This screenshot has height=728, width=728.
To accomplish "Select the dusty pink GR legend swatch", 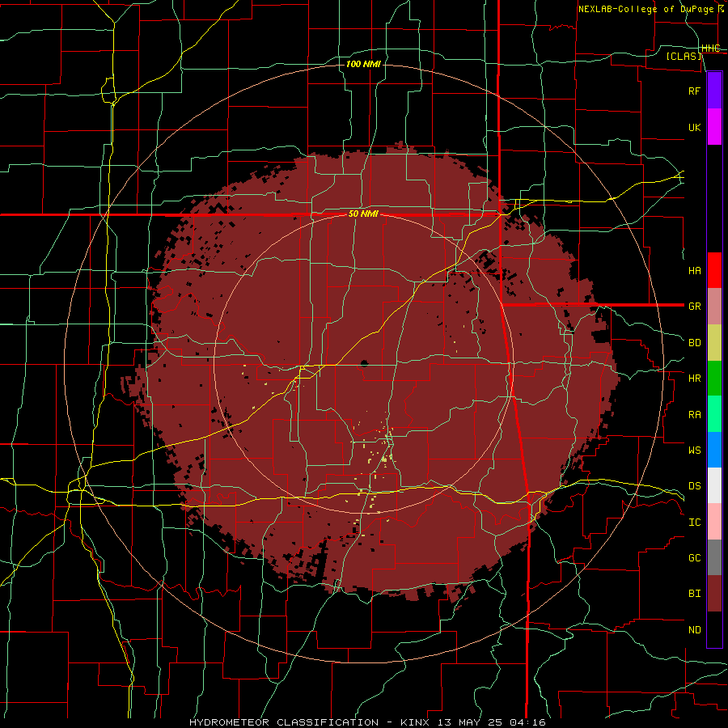I will [x=714, y=307].
